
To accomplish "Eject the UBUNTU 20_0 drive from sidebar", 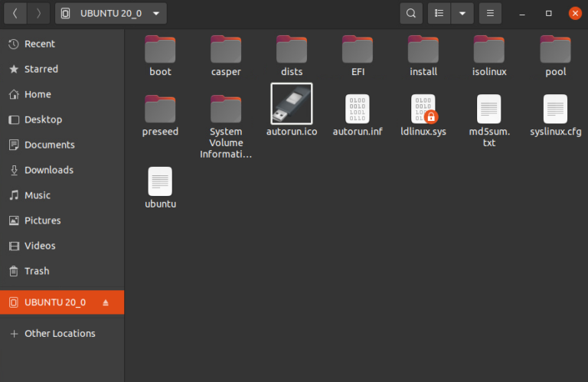I will [106, 302].
